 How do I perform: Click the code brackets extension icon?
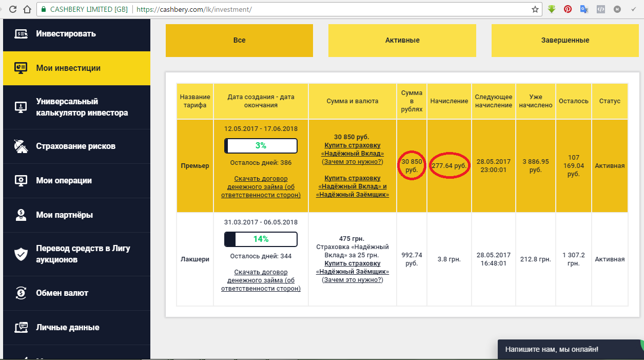pos(600,9)
